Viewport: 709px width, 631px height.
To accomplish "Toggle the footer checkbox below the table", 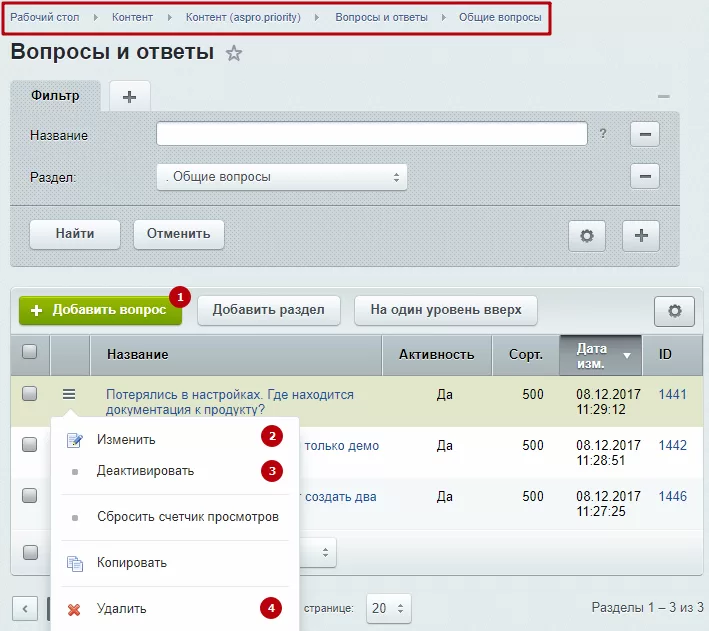I will 30,552.
